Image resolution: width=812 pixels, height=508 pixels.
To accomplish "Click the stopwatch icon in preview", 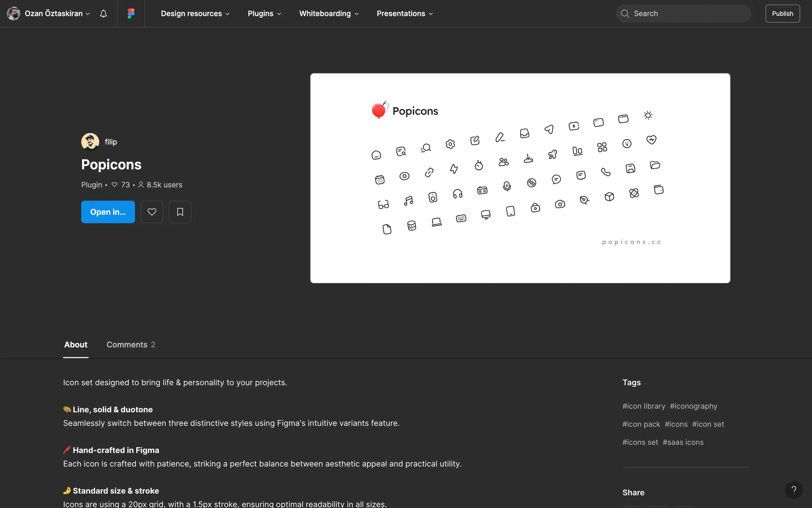I will pos(479,165).
